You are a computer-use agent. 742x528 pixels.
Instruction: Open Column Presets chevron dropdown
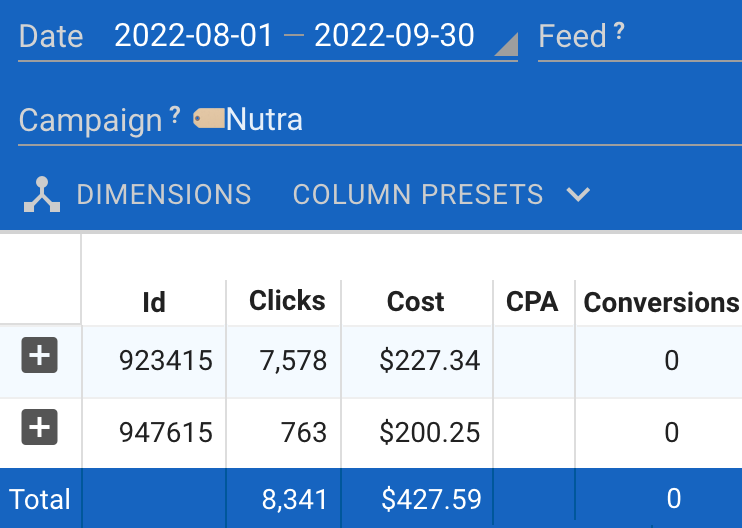(x=578, y=194)
